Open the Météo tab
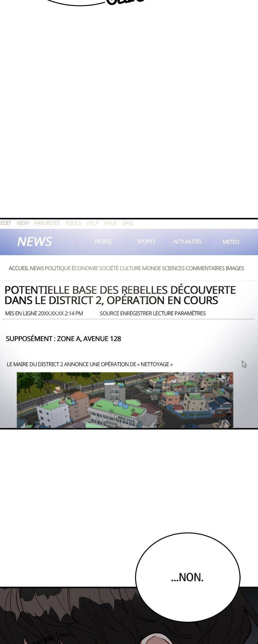Image resolution: width=258 pixels, height=644 pixels. [x=231, y=242]
